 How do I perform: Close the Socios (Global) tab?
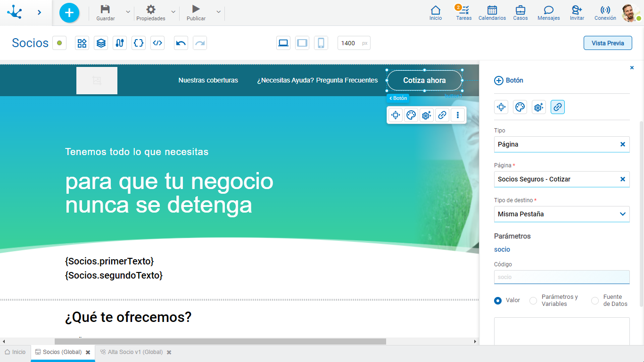(88, 352)
